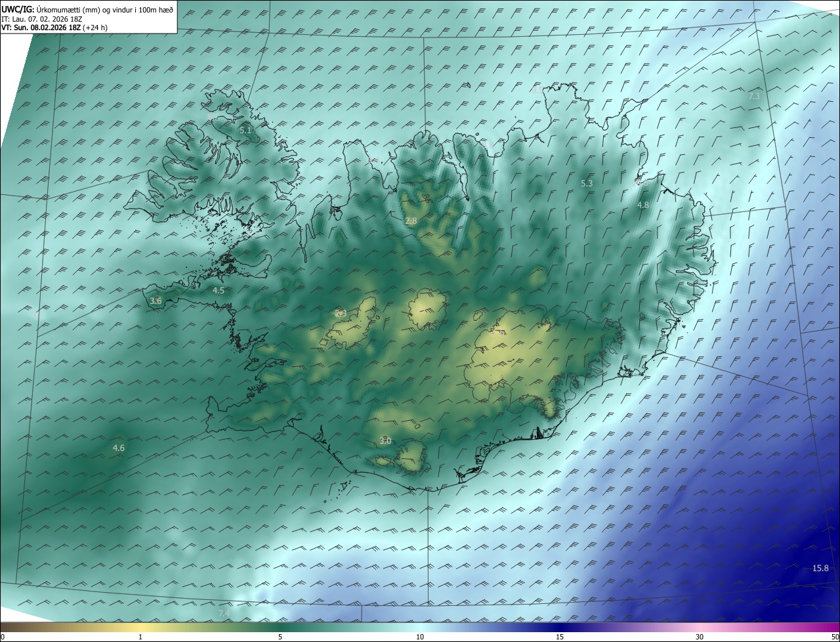Select the colorbar tick label 5
The width and height of the screenshot is (840, 642).
pyautogui.click(x=280, y=637)
